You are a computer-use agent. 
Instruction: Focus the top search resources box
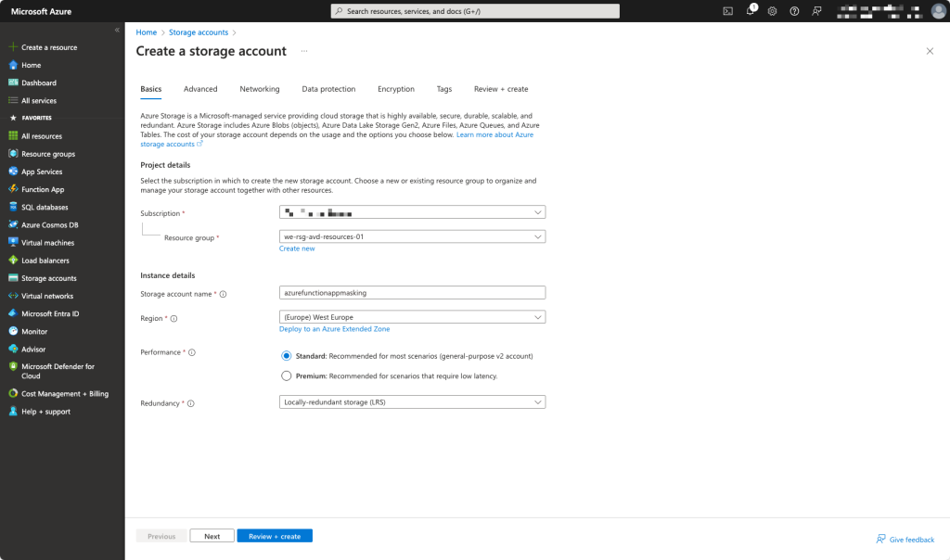tap(475, 11)
